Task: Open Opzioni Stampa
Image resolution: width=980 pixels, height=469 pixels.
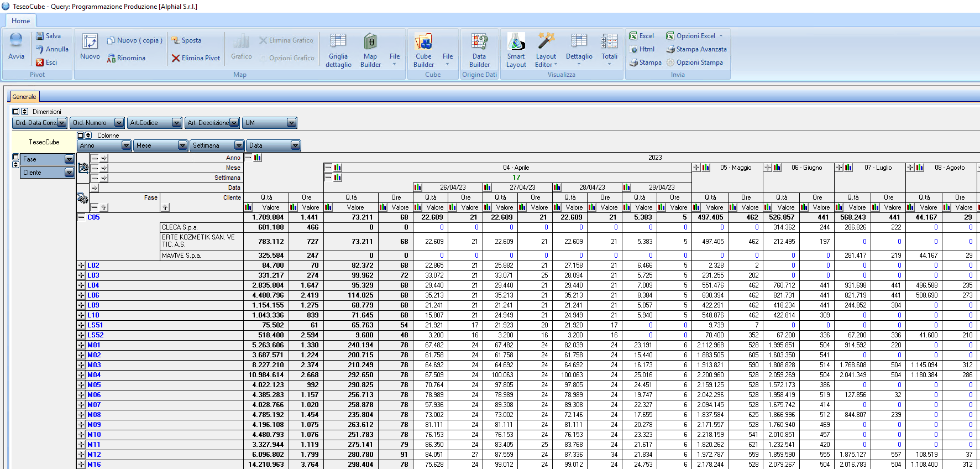Action: (x=695, y=62)
